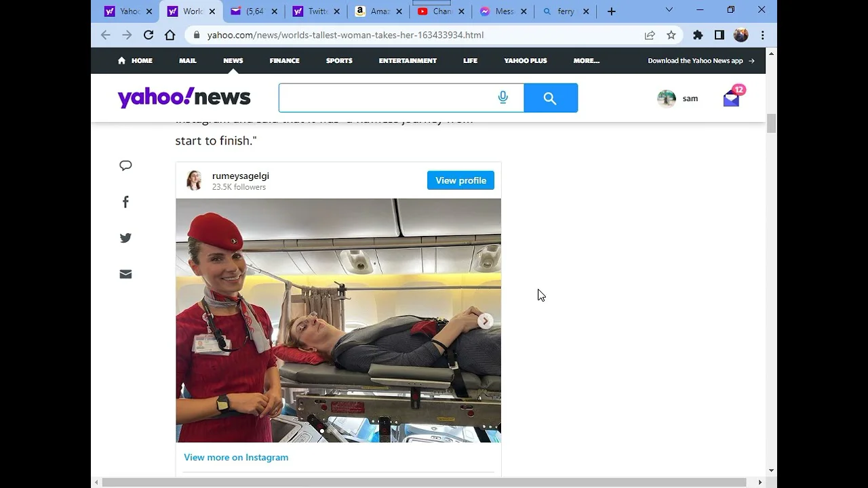This screenshot has width=868, height=488.
Task: Bookmark this page with the star
Action: [671, 35]
